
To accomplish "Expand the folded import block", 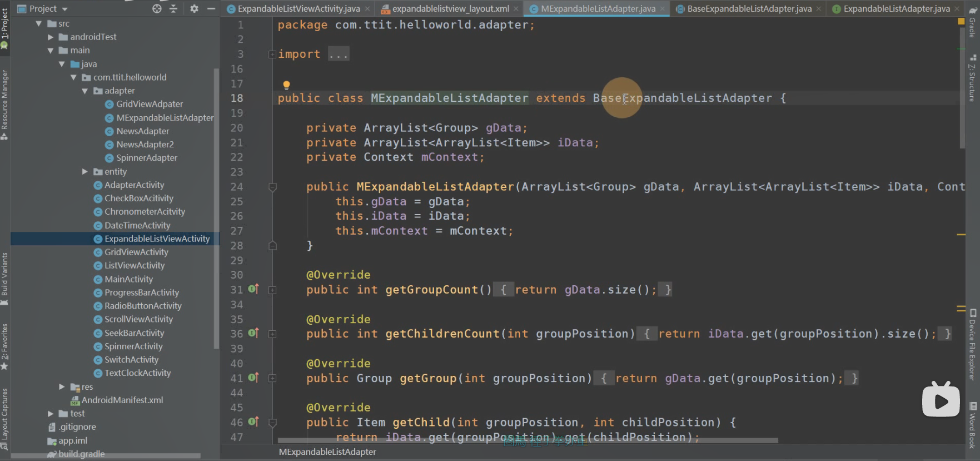I will [x=272, y=54].
